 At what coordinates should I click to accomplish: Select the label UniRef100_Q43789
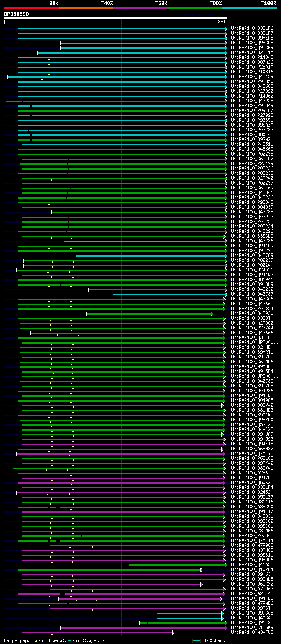[x=252, y=256]
